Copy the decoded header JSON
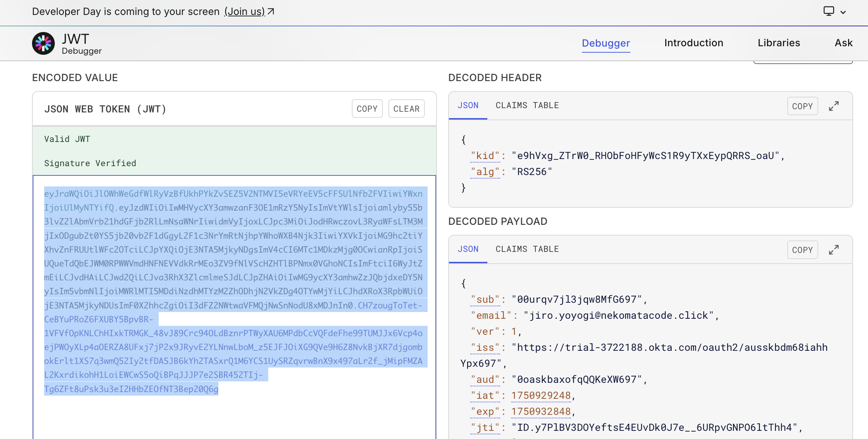This screenshot has width=868, height=439. (802, 106)
